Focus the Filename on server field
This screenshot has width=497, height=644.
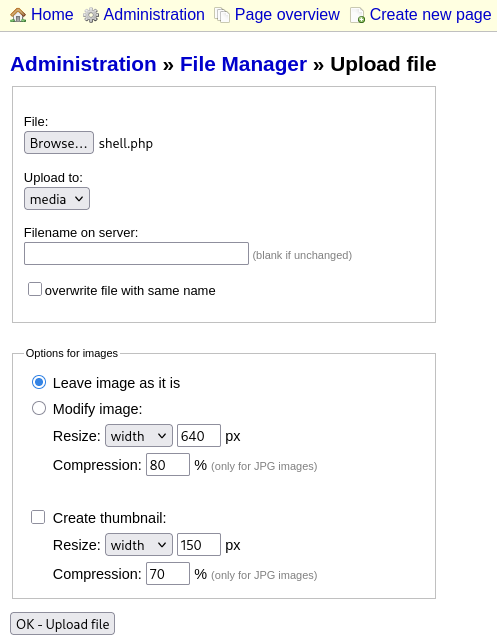pos(136,253)
